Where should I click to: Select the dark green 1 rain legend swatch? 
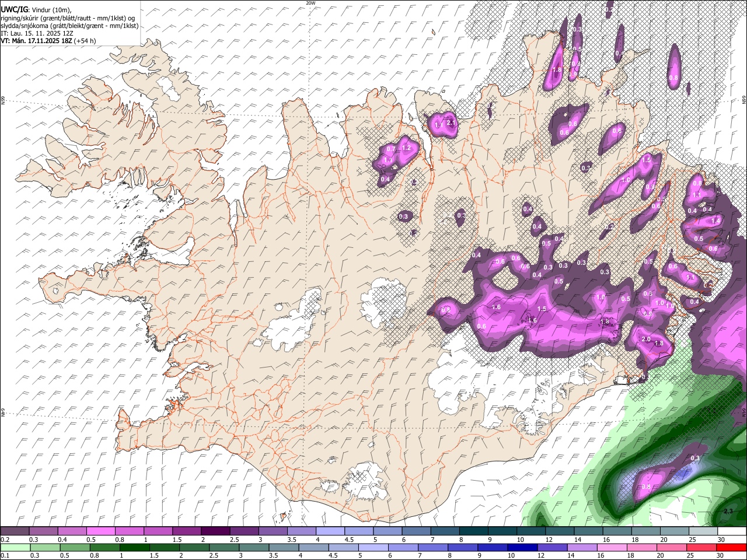pyautogui.click(x=135, y=547)
